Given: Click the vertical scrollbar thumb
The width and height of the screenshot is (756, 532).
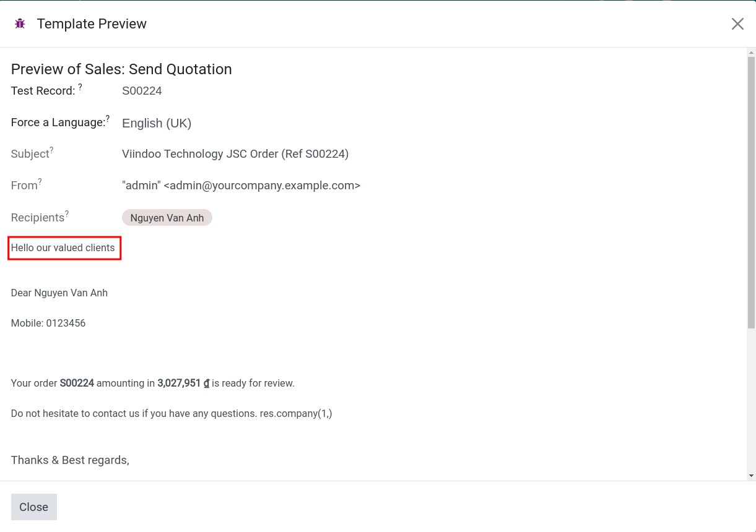Looking at the screenshot, I should pos(751,192).
